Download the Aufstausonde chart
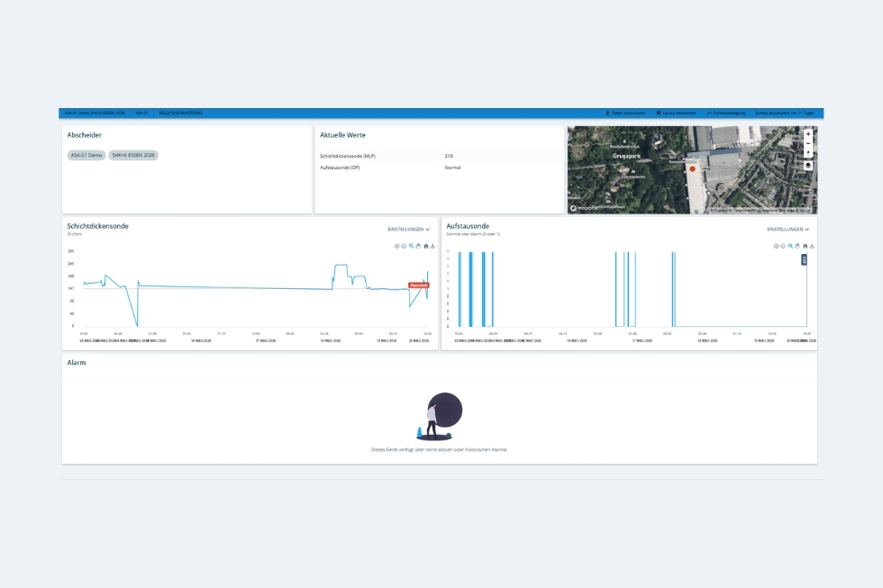 pos(812,246)
